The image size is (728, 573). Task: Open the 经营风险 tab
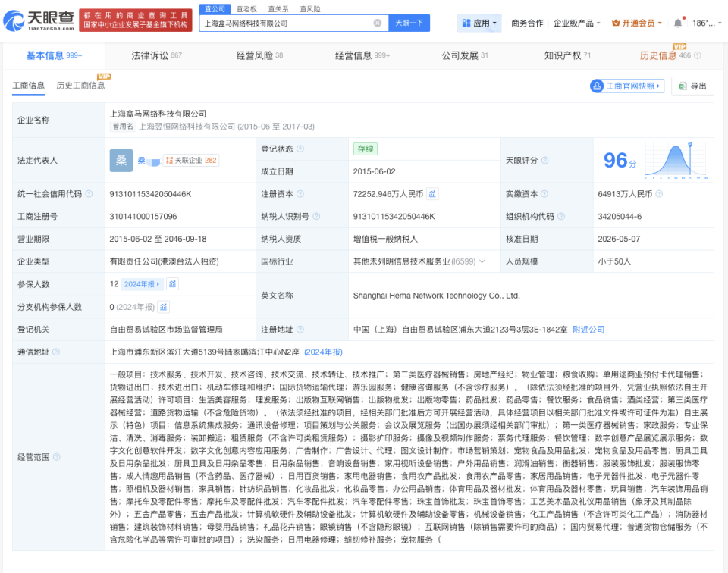pyautogui.click(x=259, y=55)
